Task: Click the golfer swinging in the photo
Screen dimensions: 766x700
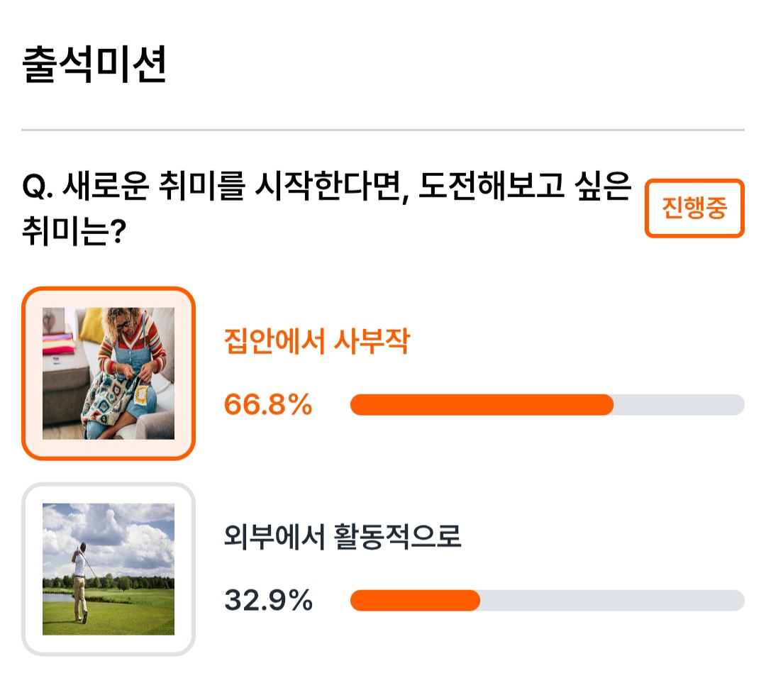Action: 81,582
